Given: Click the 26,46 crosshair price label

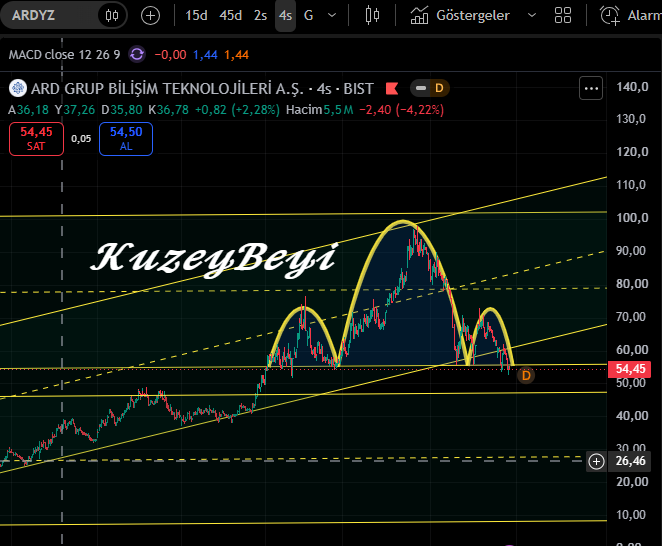Looking at the screenshot, I should tap(631, 461).
